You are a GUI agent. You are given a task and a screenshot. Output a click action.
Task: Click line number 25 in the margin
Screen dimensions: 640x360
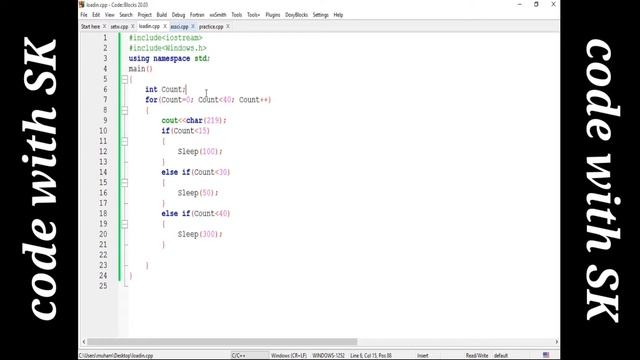103,286
